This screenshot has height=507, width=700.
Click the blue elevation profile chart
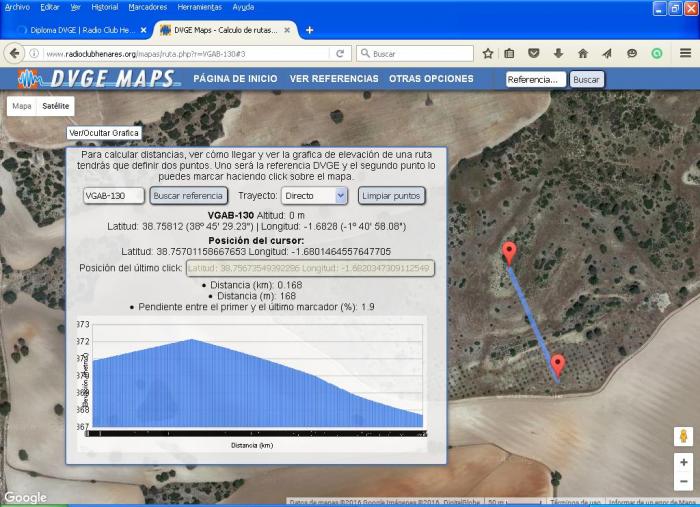[258, 384]
